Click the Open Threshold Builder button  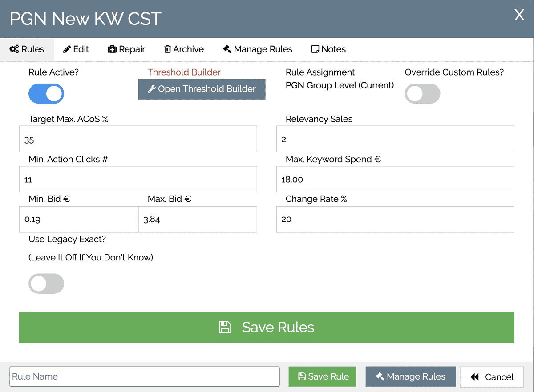(x=202, y=89)
